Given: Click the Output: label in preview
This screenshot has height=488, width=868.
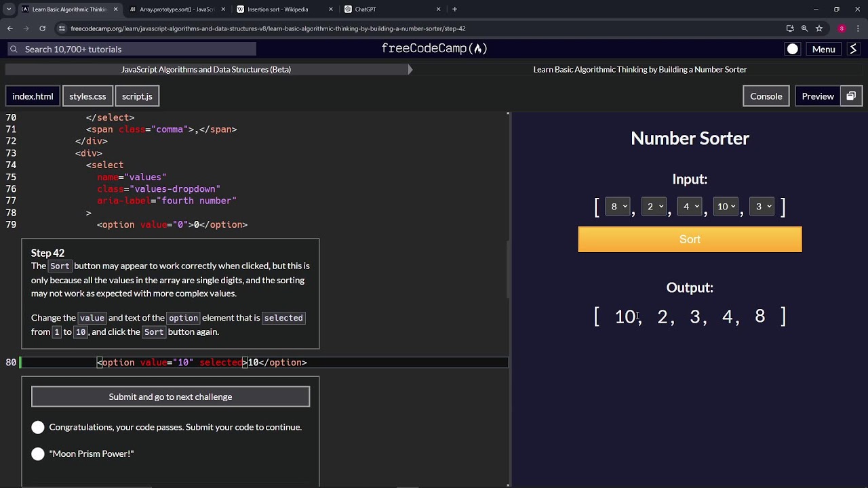Looking at the screenshot, I should pyautogui.click(x=690, y=287).
